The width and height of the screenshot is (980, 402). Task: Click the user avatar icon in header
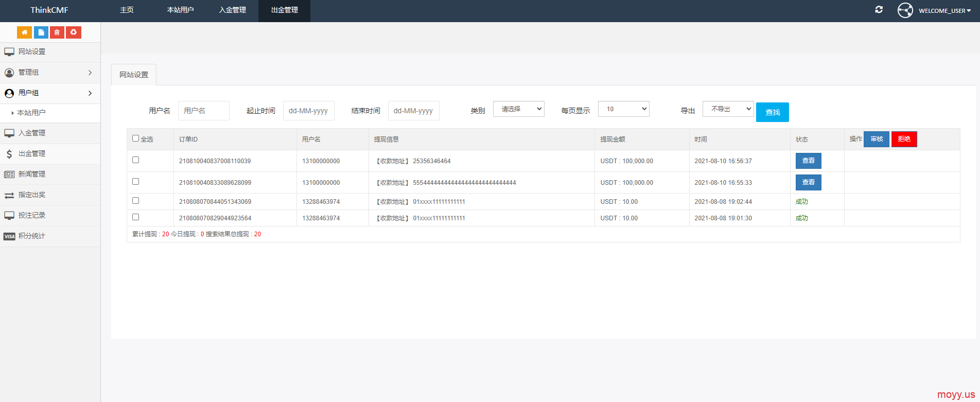click(905, 10)
